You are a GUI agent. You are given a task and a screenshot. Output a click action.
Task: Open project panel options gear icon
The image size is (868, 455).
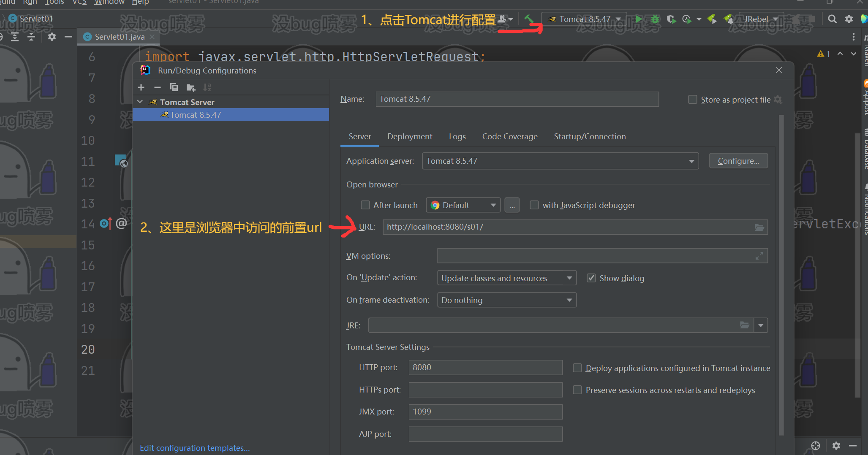[52, 37]
